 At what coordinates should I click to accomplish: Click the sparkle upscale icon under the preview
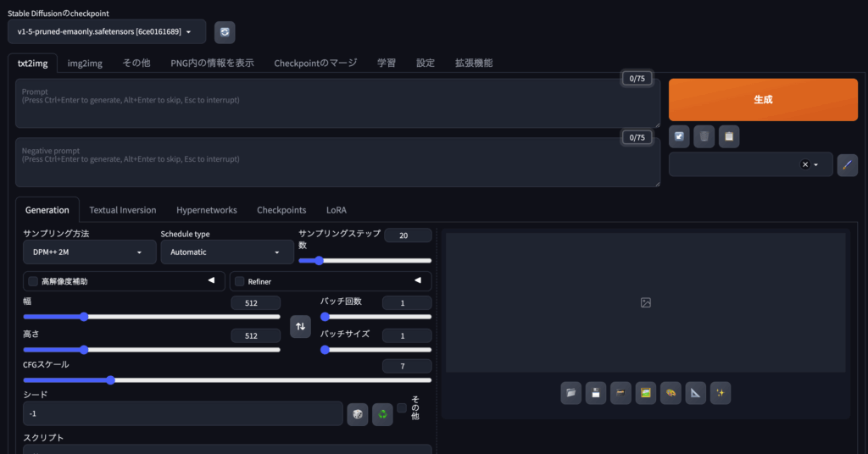pos(721,393)
